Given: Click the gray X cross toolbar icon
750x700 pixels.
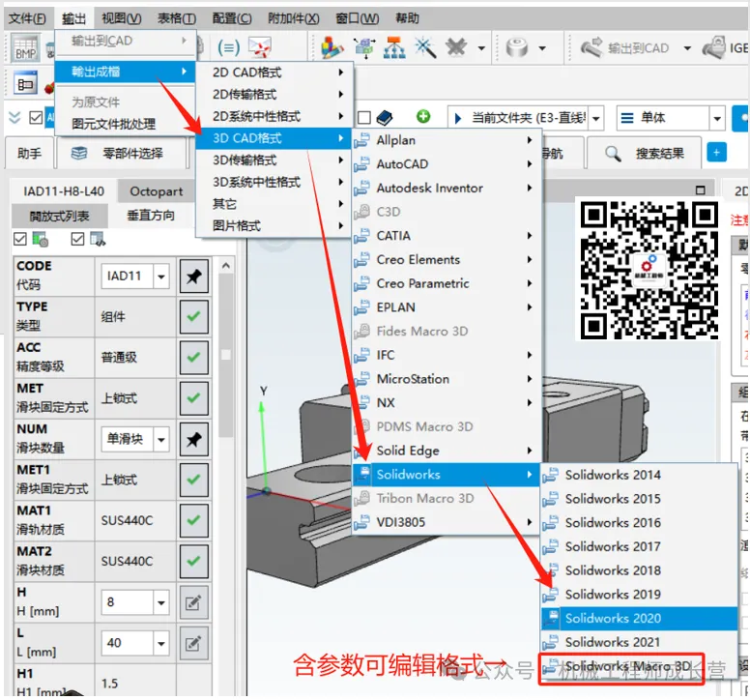Looking at the screenshot, I should coord(456,47).
